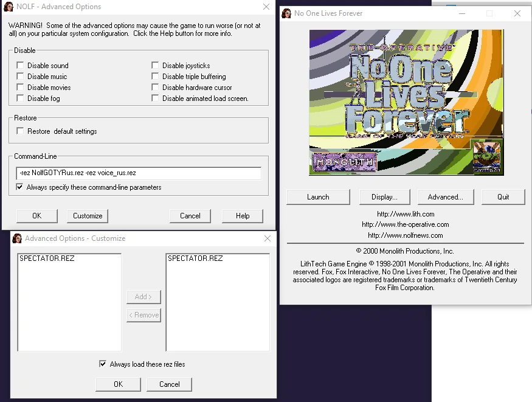
Task: Select SPECTATOR.REZ in the right list
Action: (x=195, y=258)
